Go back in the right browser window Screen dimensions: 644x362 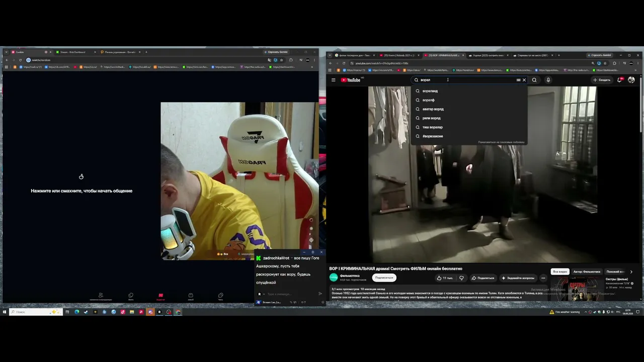tap(331, 63)
